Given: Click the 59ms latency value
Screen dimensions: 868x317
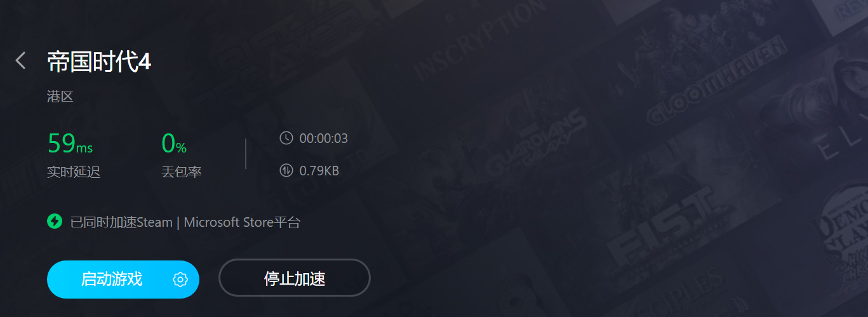Looking at the screenshot, I should 70,144.
